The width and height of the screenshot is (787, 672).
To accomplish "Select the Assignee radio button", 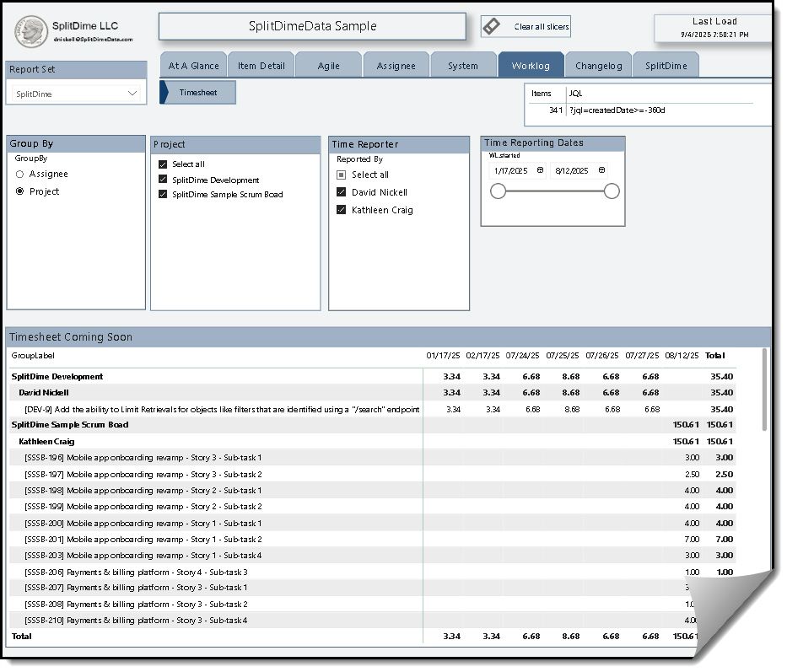I will click(x=20, y=174).
